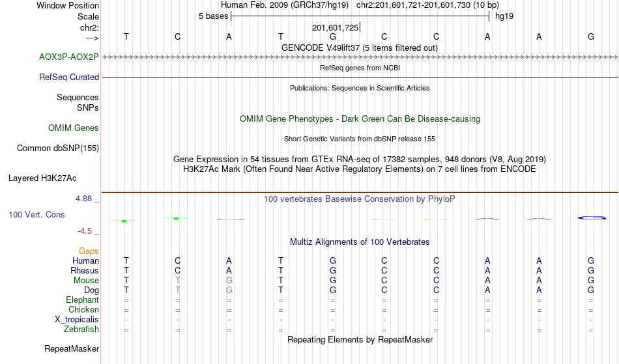619x364 pixels.
Task: Click Repeating Elements by RepeatMasker title
Action: (360, 339)
